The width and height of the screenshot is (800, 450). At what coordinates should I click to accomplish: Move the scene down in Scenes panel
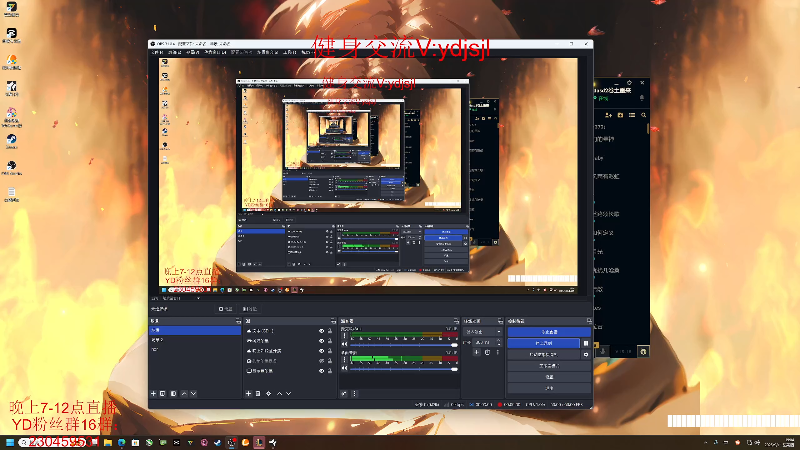tap(193, 393)
